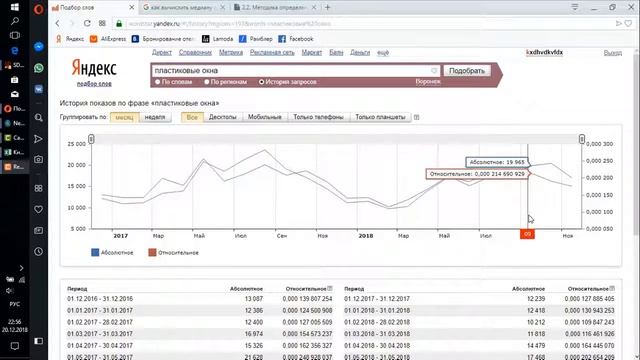The height and width of the screenshot is (360, 640).
Task: Open the AliExpress bookmark
Action: coord(109,39)
